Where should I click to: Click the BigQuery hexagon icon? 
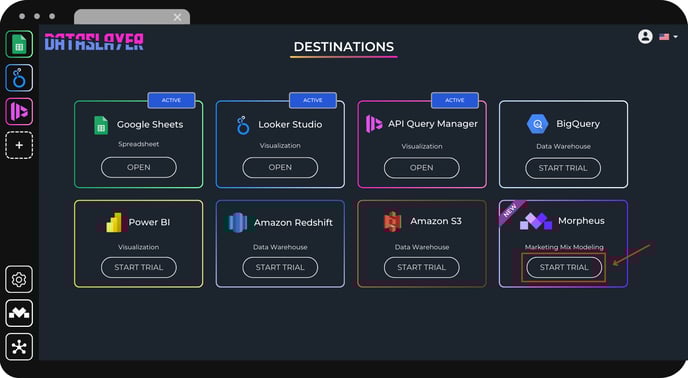tap(538, 124)
